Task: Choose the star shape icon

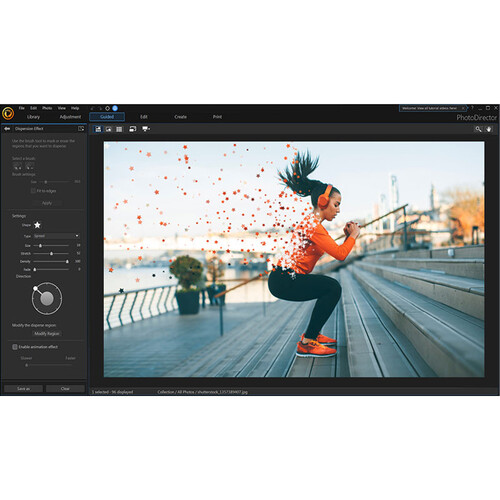Action: (x=37, y=225)
